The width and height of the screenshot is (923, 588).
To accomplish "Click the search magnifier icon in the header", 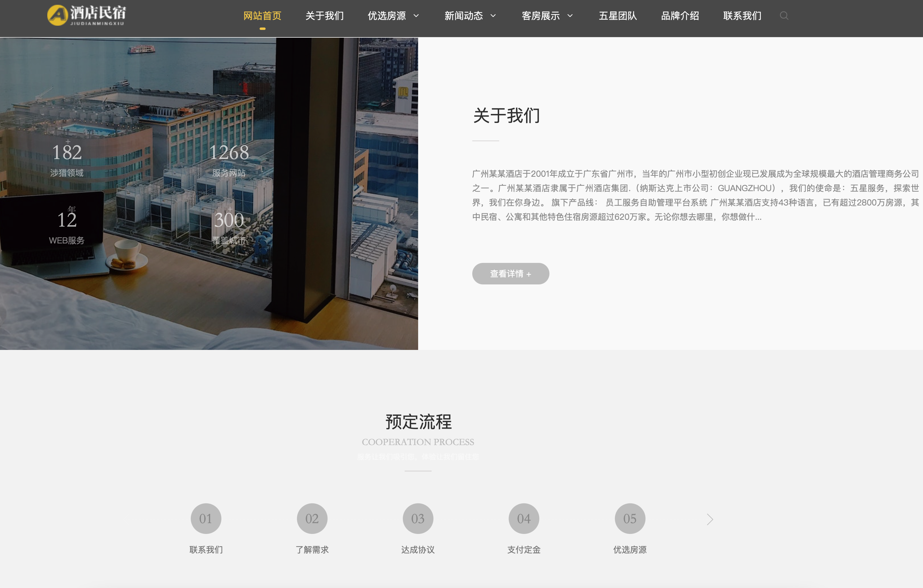I will pyautogui.click(x=784, y=16).
